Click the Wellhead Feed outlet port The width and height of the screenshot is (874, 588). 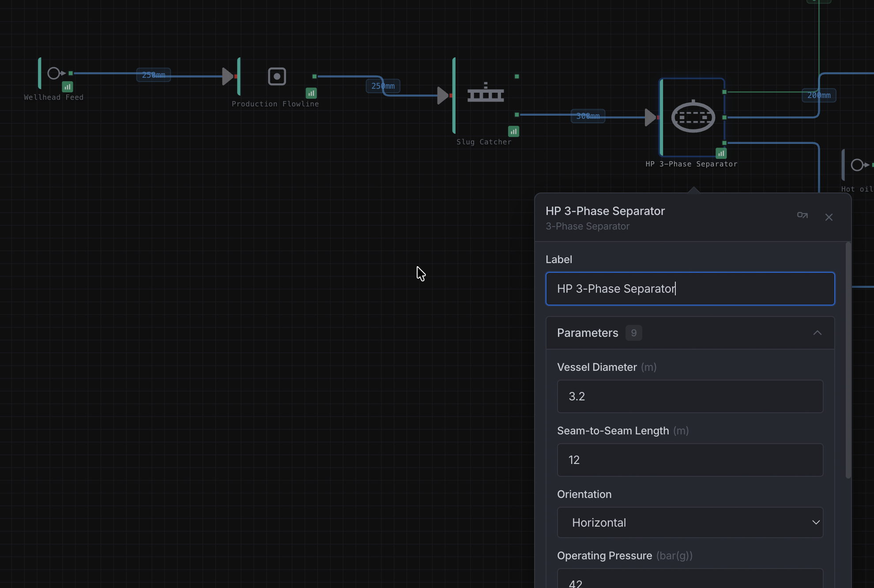71,73
